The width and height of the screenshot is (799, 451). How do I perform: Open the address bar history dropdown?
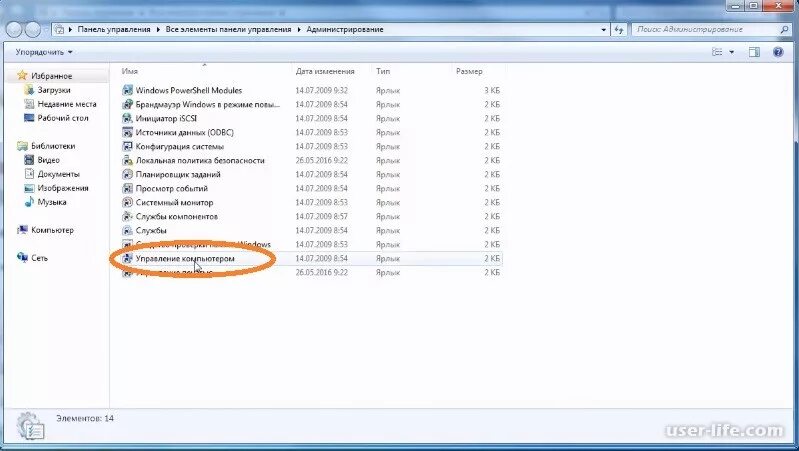(603, 30)
